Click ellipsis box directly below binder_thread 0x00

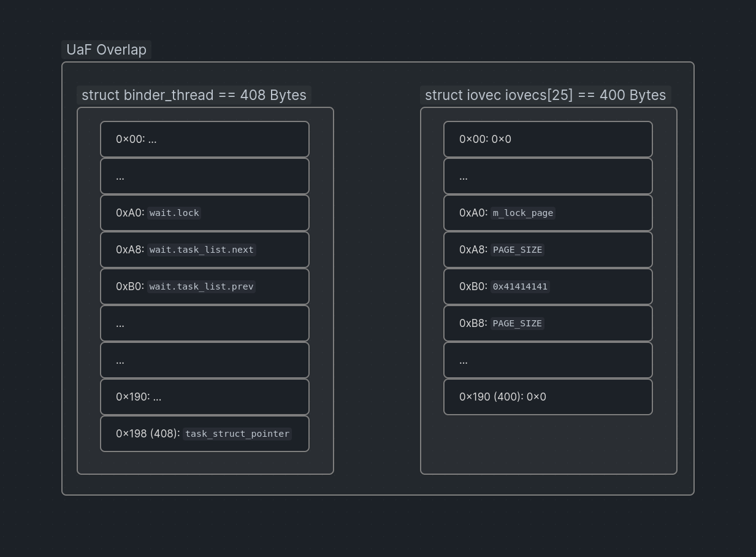tap(205, 176)
